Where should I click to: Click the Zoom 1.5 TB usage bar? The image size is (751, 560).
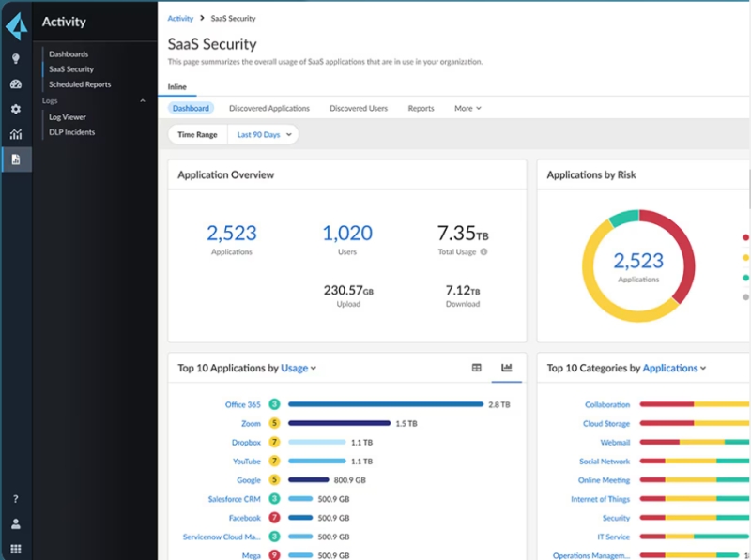[x=339, y=423]
